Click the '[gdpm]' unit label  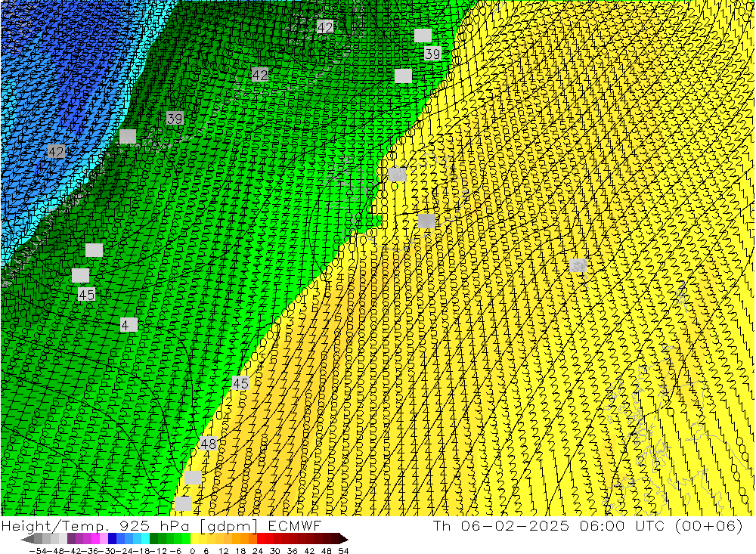coord(229,526)
